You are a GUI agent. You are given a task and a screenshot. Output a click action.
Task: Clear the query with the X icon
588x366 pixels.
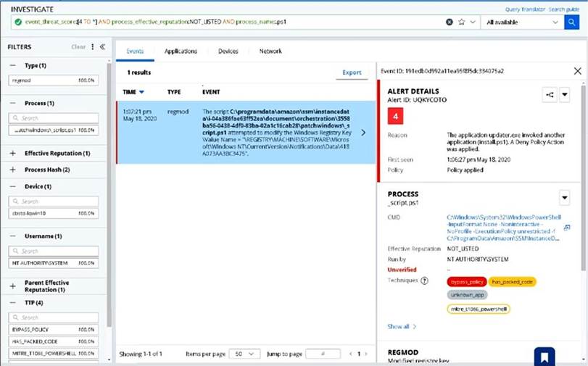click(x=449, y=22)
